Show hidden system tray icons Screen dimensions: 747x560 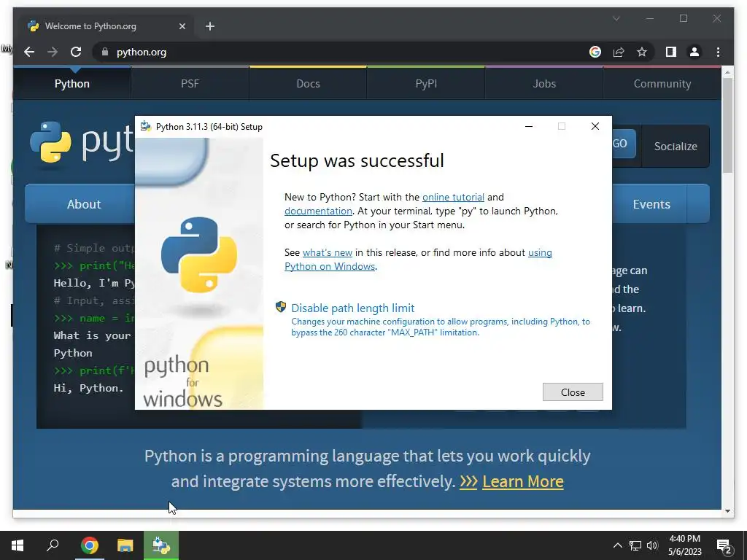point(617,545)
